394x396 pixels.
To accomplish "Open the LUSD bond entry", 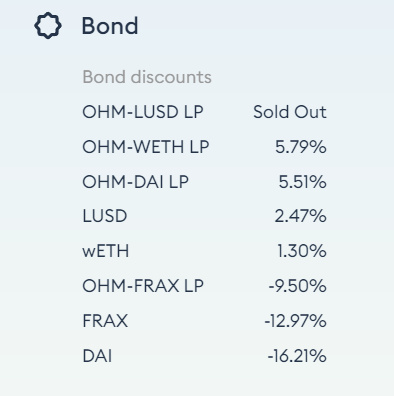I will click(204, 216).
